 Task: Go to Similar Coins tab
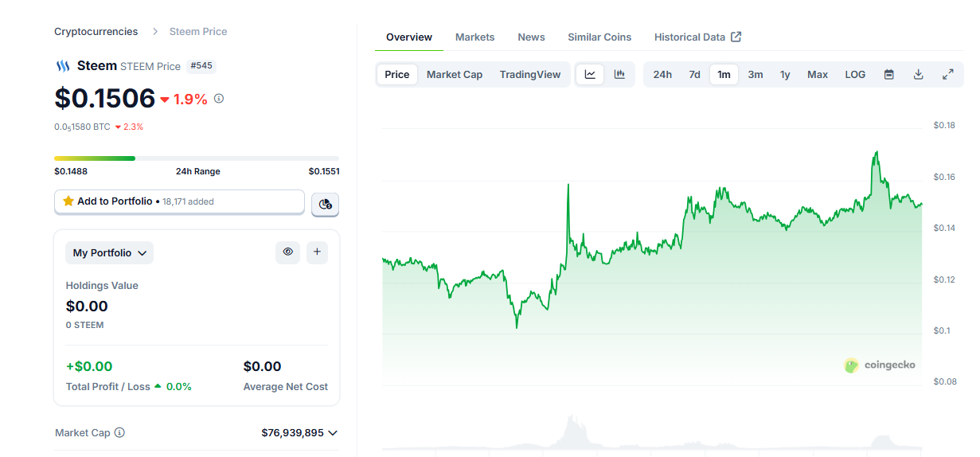pyautogui.click(x=599, y=37)
